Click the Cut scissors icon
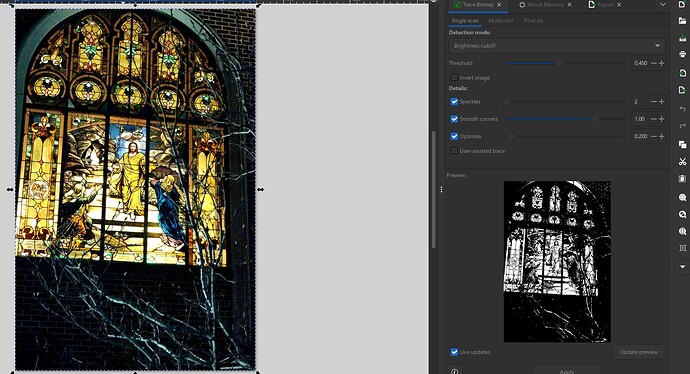 [683, 161]
